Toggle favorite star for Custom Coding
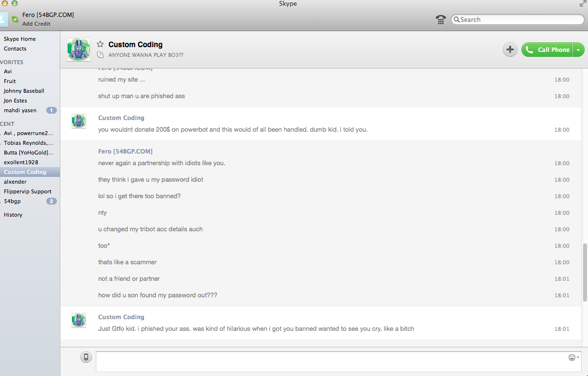The height and width of the screenshot is (376, 588). click(x=100, y=44)
